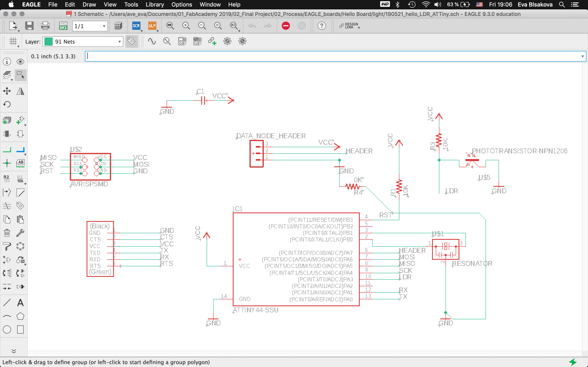Viewport: 588px width, 367px height.
Task: Open the sheet 1/1 selector dropdown
Action: coord(104,26)
